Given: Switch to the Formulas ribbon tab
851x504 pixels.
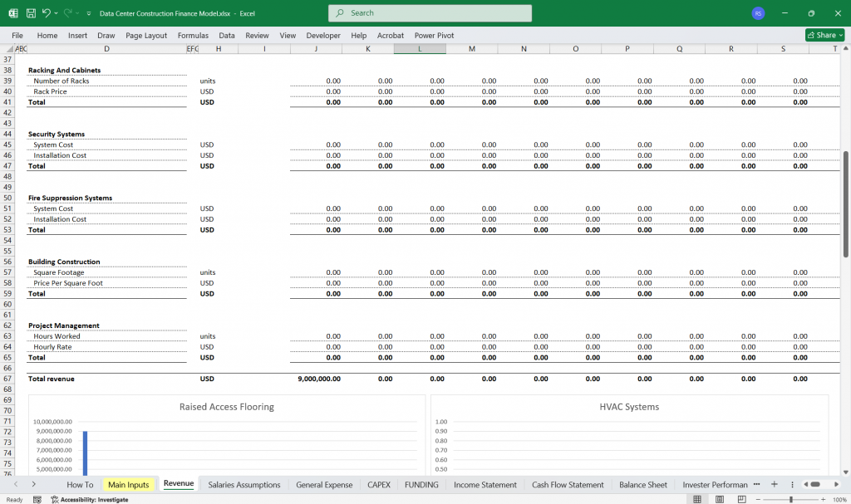Looking at the screenshot, I should tap(192, 35).
